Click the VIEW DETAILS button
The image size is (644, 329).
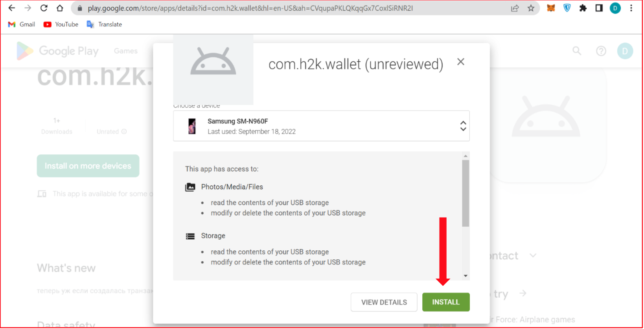coord(384,302)
